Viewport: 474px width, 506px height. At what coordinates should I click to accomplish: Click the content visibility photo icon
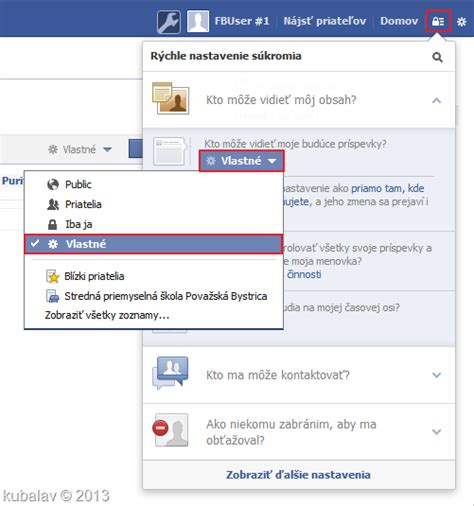[171, 99]
